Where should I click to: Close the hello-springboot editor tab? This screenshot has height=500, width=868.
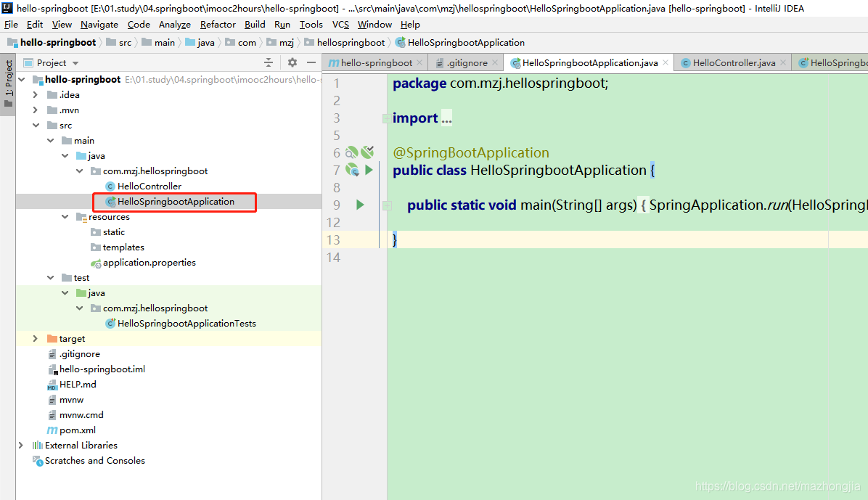click(419, 62)
